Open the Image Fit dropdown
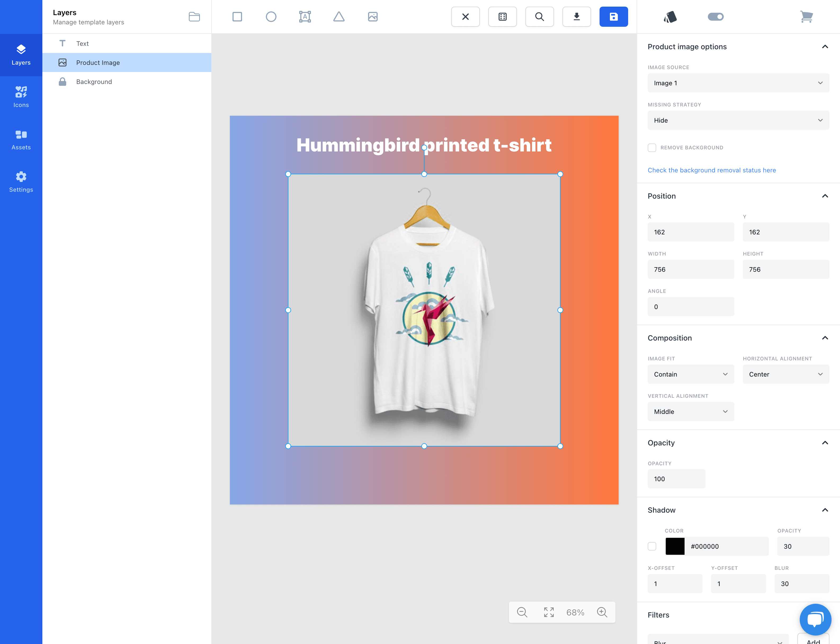Image resolution: width=840 pixels, height=644 pixels. [x=690, y=374]
